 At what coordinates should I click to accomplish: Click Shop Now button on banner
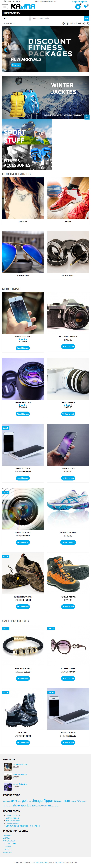[16, 65]
